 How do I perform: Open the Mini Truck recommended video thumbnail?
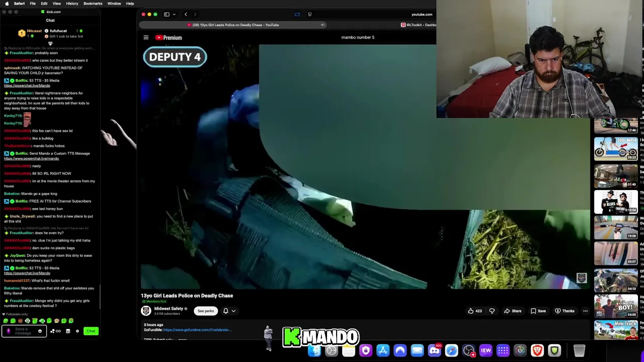[616, 330]
